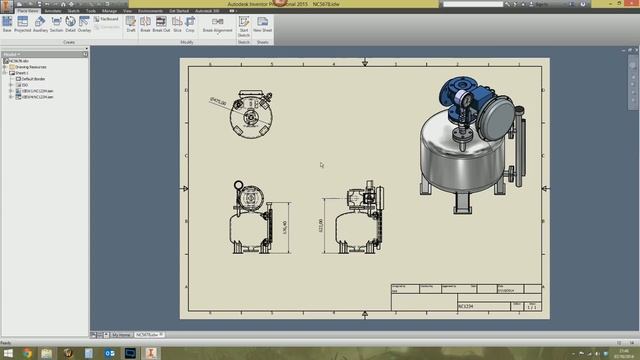
Task: Select the side view of the tank
Action: [360, 218]
